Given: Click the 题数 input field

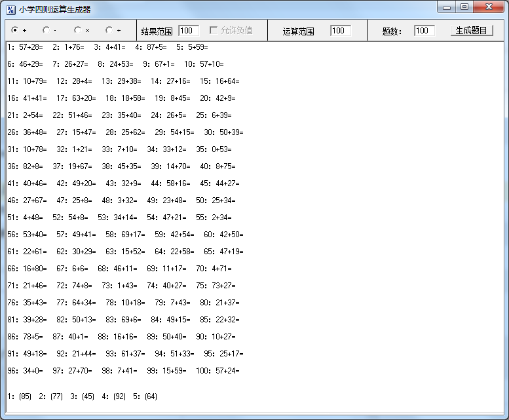Looking at the screenshot, I should 424,31.
